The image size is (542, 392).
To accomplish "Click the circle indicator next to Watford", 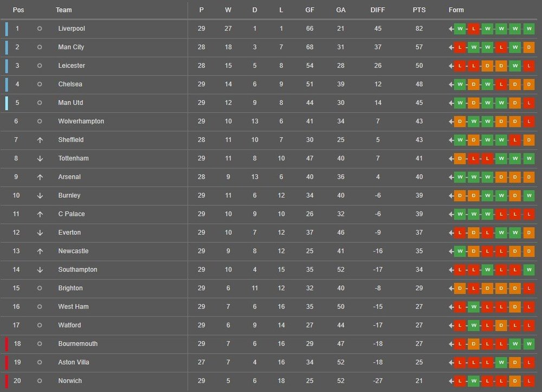I will pos(40,325).
